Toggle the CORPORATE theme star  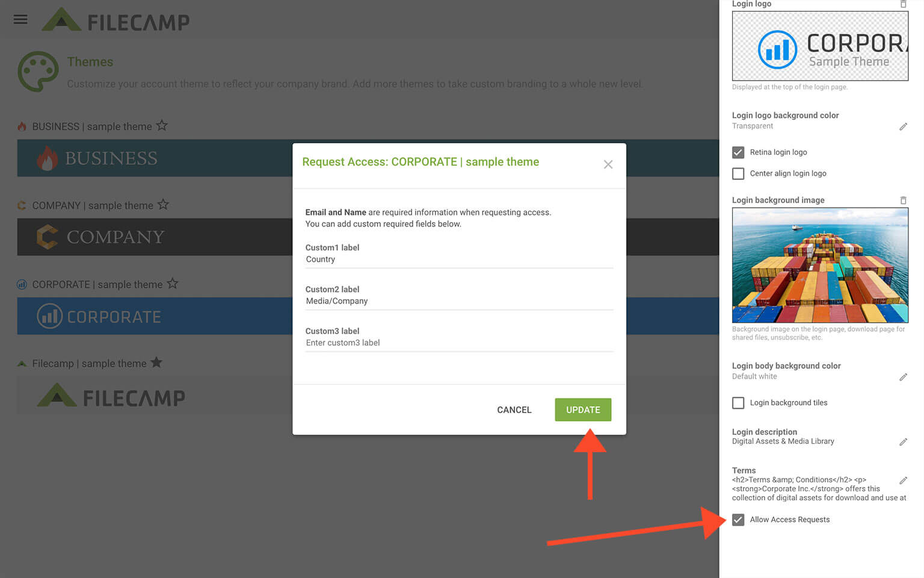173,284
